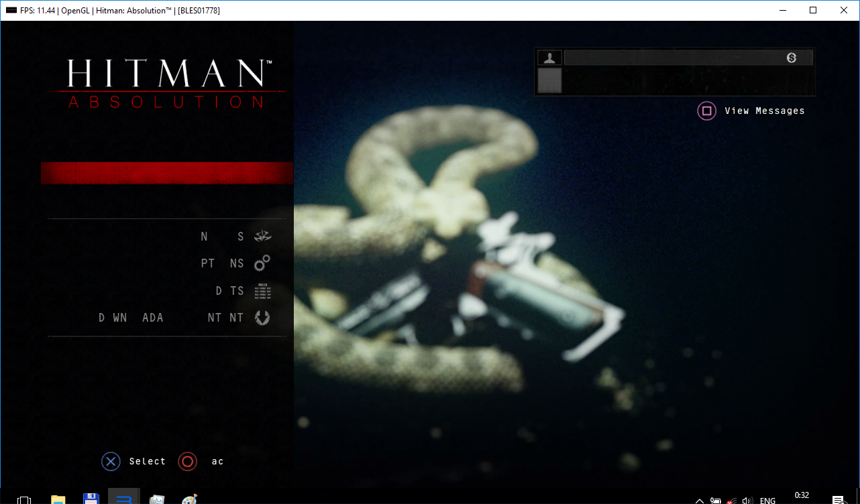Select the highlighted red menu bar
Image resolution: width=860 pixels, height=504 pixels.
pos(167,173)
